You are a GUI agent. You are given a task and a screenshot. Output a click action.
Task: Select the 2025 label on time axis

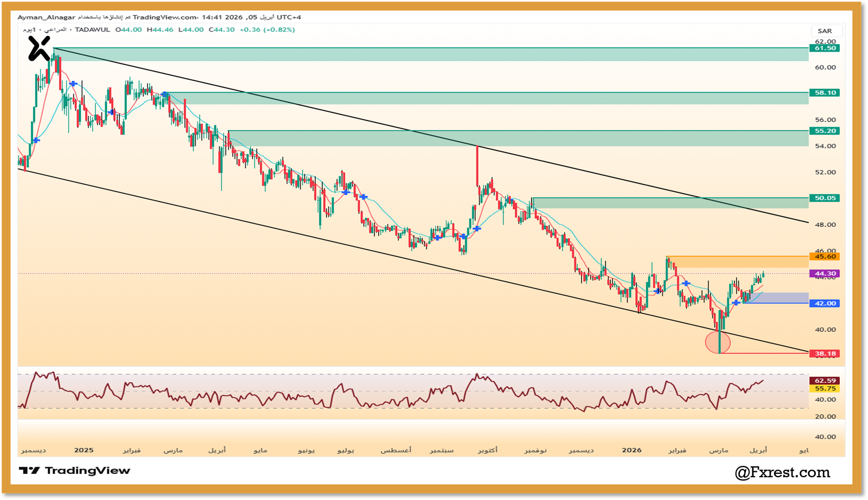84,450
